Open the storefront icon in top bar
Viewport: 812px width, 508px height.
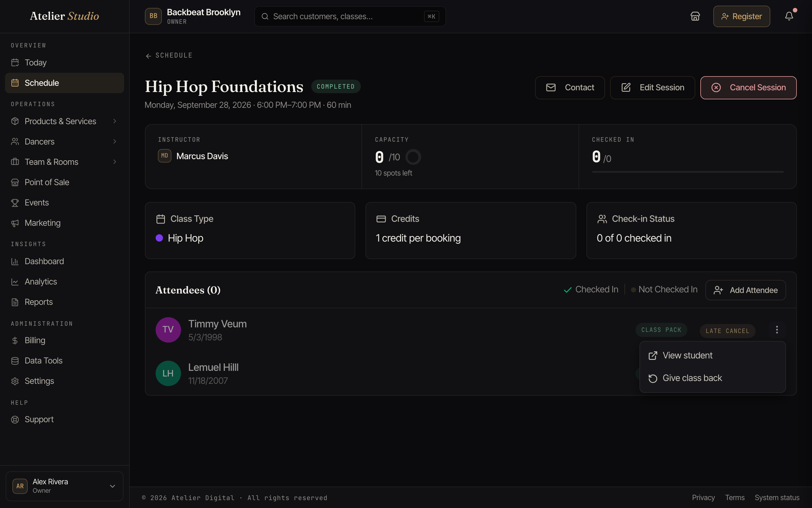point(695,16)
